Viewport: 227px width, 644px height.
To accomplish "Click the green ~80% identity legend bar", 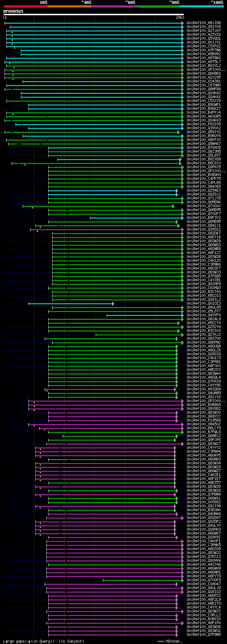I will point(157,6).
